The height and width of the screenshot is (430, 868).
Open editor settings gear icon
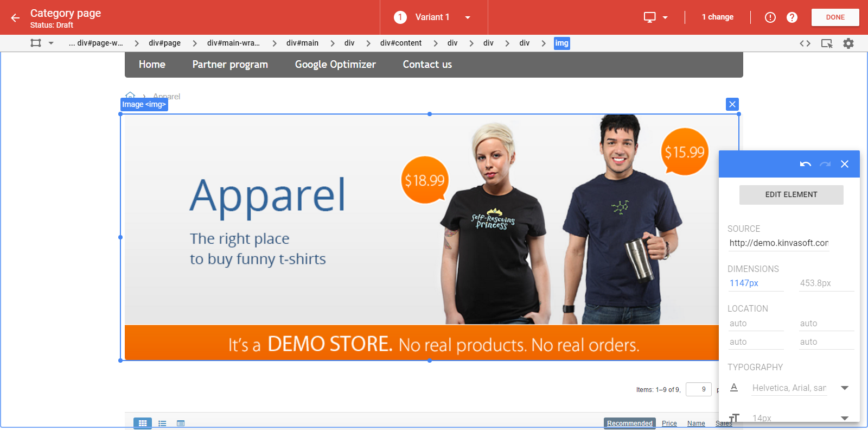click(x=848, y=43)
